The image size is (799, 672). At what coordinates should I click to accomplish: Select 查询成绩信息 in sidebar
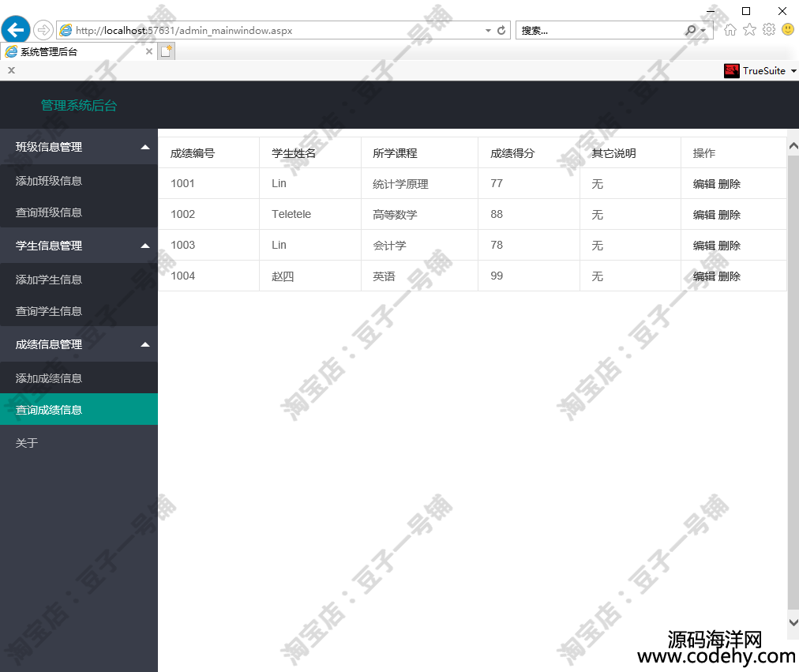[79, 410]
